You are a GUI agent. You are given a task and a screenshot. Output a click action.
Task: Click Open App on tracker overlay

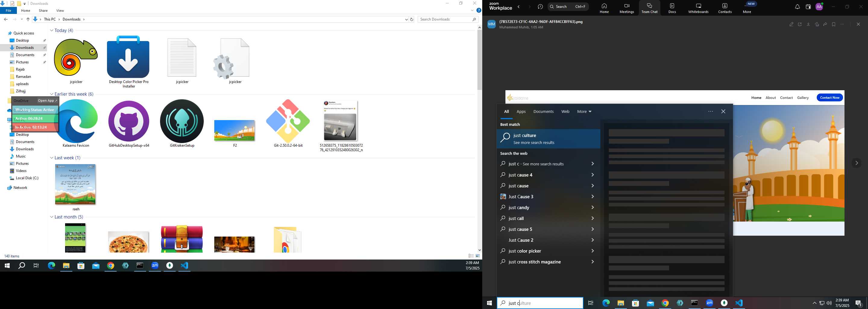coord(48,100)
